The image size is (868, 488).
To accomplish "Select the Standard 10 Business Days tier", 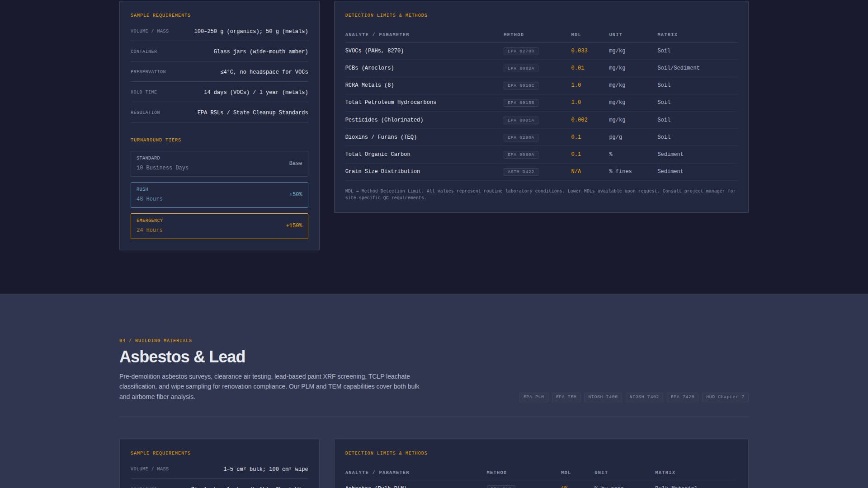I will pos(219,163).
